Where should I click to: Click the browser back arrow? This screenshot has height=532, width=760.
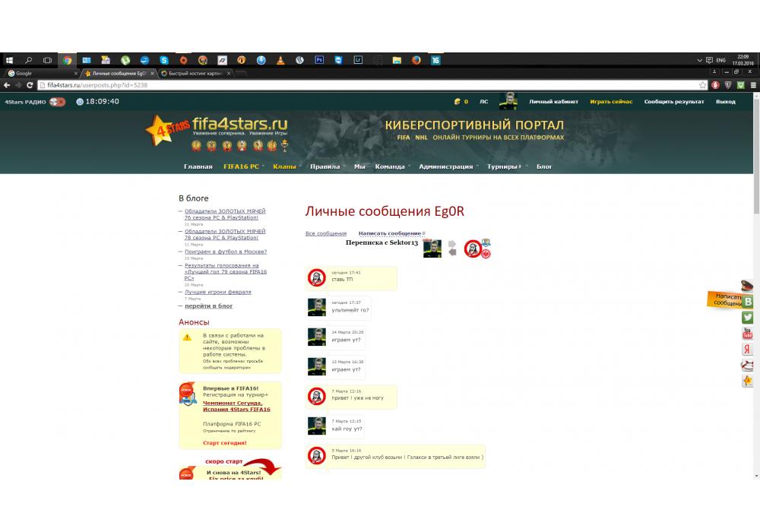click(x=7, y=85)
